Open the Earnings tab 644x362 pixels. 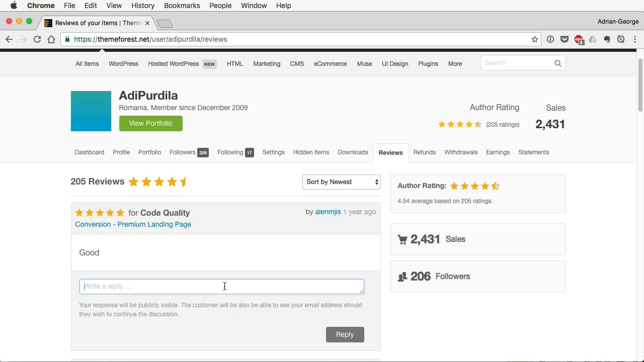pyautogui.click(x=498, y=152)
